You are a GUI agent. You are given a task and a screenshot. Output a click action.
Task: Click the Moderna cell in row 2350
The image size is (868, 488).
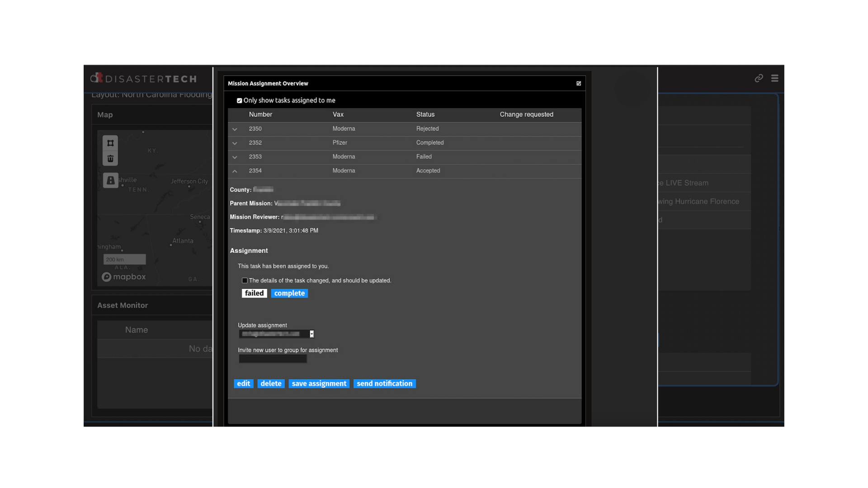coord(344,129)
